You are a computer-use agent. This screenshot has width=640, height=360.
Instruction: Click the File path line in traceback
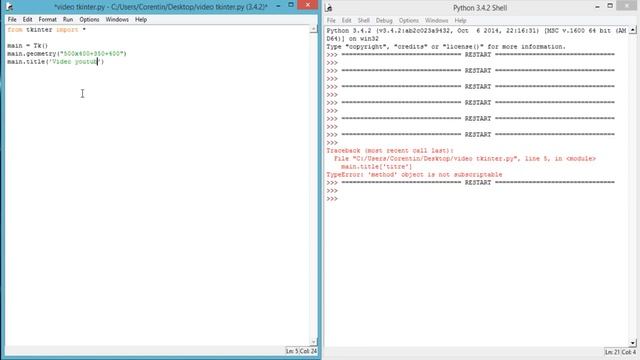pyautogui.click(x=464, y=159)
